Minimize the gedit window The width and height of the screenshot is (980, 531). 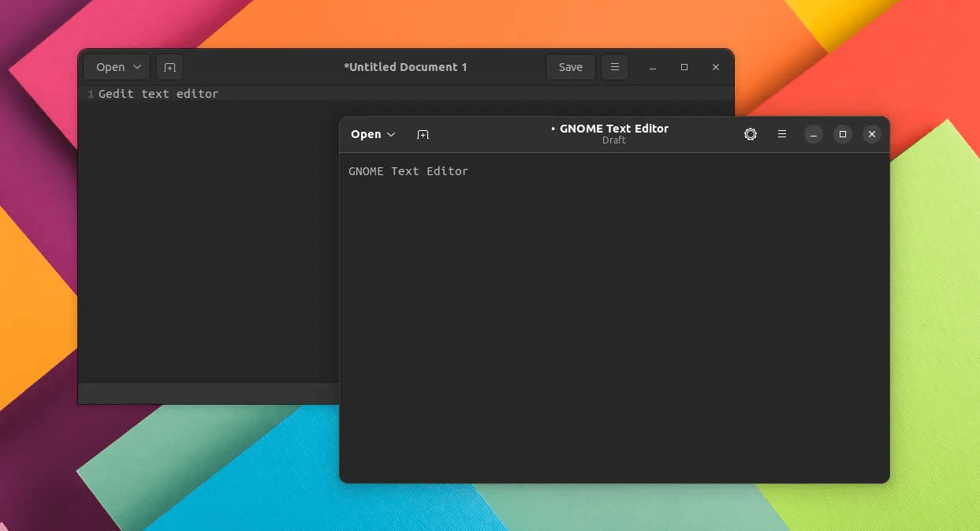click(x=652, y=67)
